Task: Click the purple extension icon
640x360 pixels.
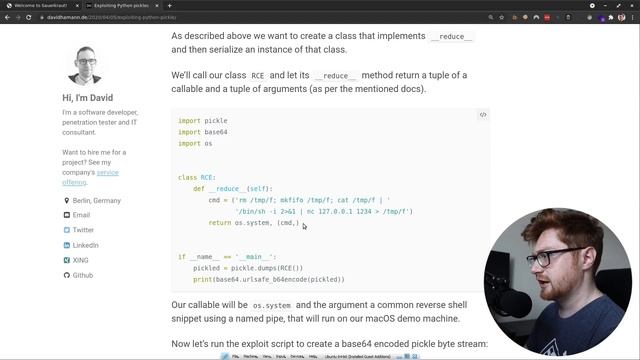Action: click(601, 18)
